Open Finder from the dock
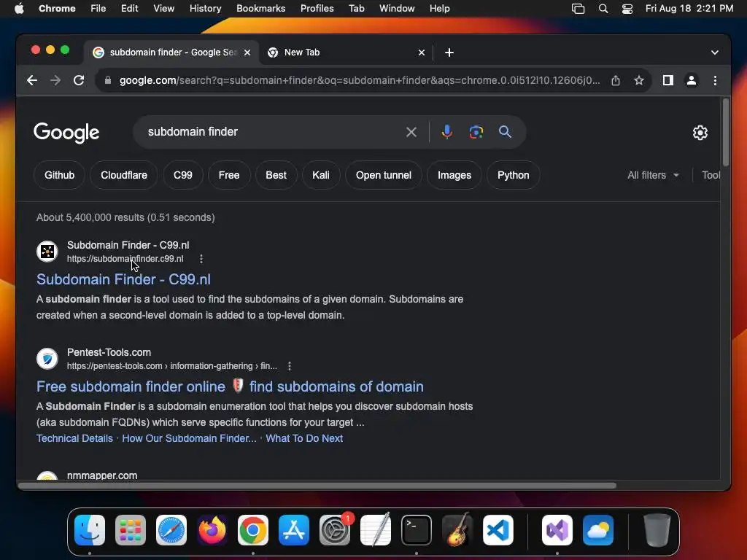747x560 pixels. pyautogui.click(x=90, y=530)
